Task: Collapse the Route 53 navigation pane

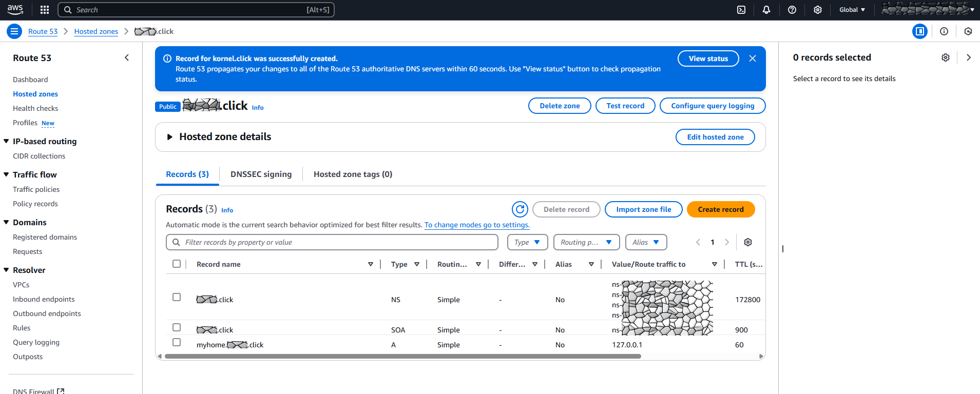Action: pyautogui.click(x=127, y=57)
